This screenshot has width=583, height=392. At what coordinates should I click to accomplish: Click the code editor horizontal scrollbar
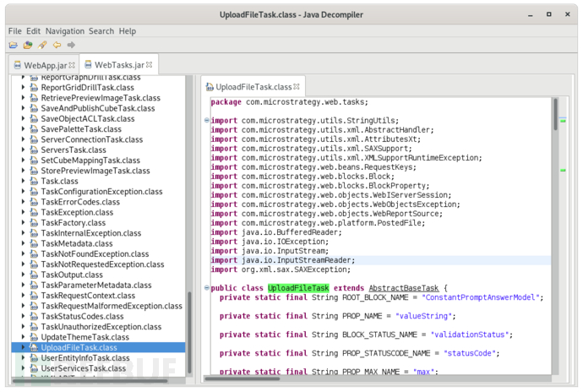[x=242, y=378]
